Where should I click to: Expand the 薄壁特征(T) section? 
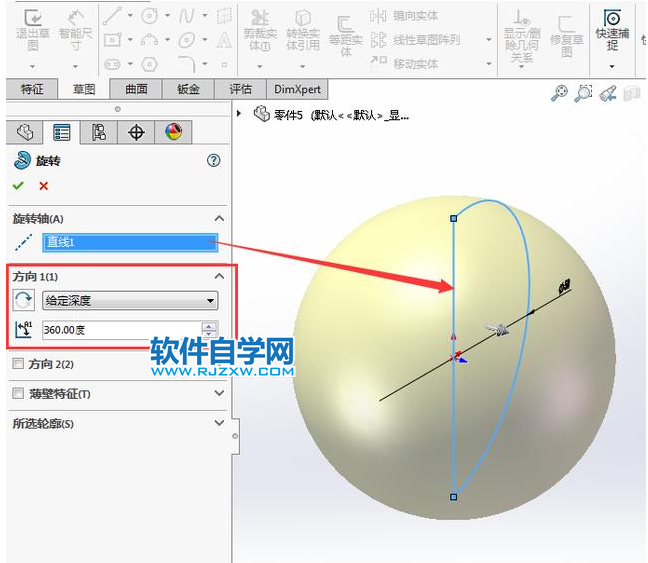click(219, 393)
